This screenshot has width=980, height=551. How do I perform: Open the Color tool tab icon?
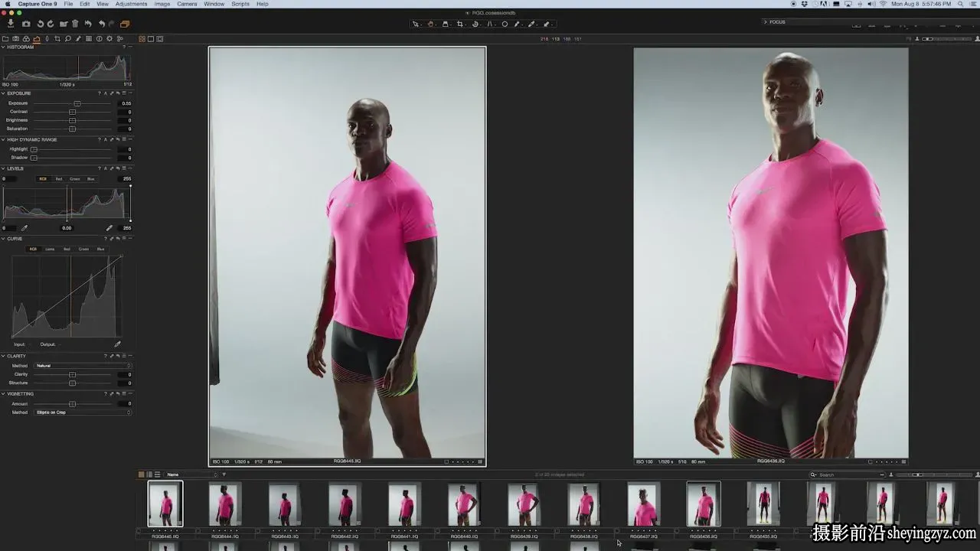(x=26, y=38)
